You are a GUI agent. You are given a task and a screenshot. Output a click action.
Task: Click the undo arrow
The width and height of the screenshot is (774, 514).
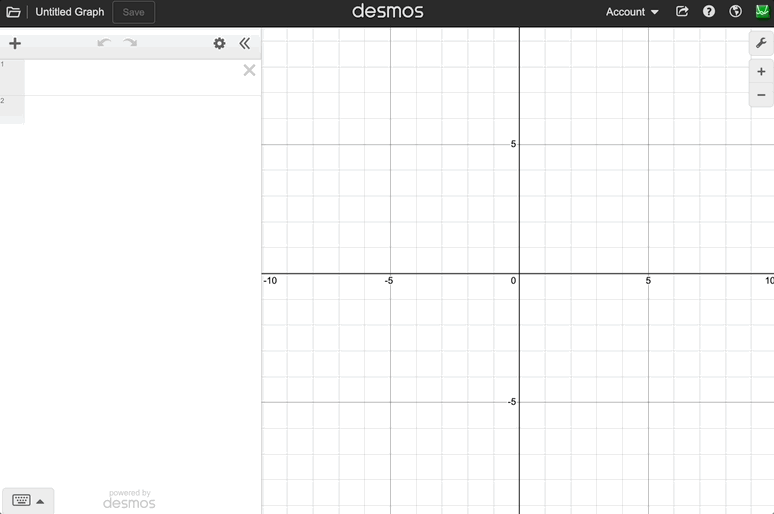click(x=103, y=43)
